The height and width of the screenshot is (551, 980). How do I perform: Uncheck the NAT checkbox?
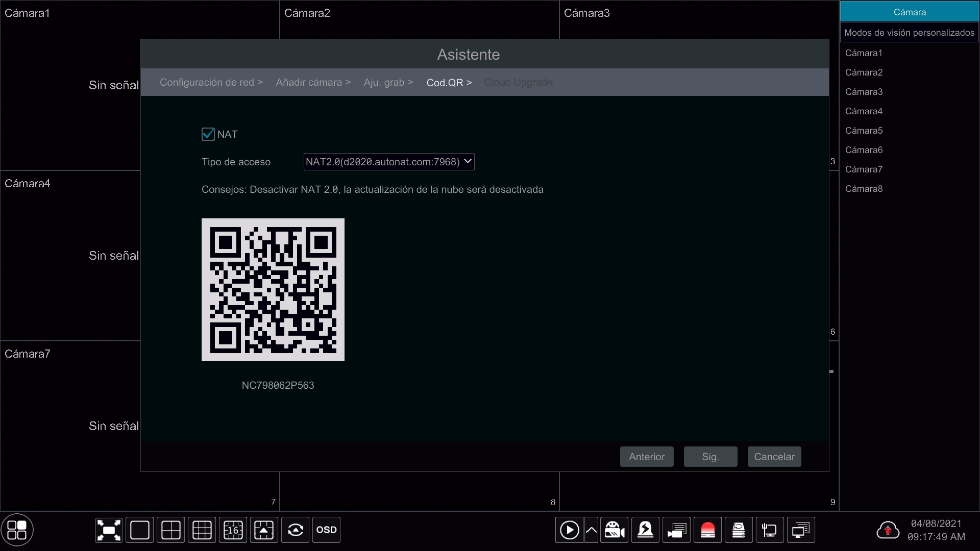(208, 134)
